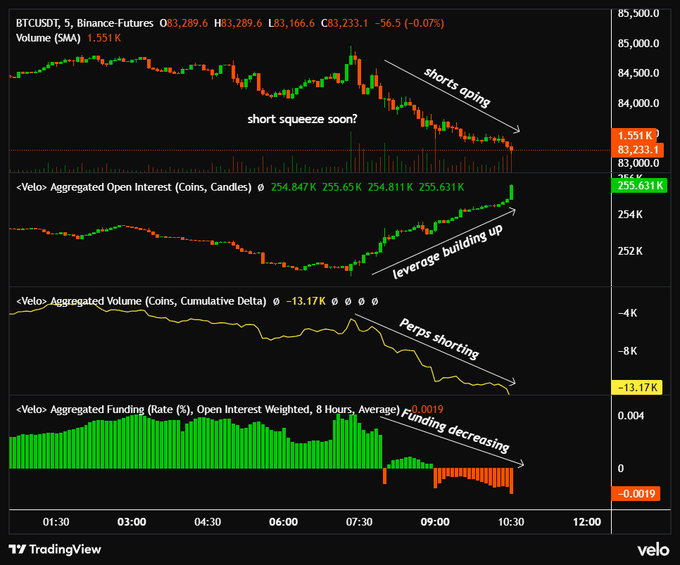Select the 'short squeeze soon?' text annotation
This screenshot has height=565, width=680.
point(302,119)
